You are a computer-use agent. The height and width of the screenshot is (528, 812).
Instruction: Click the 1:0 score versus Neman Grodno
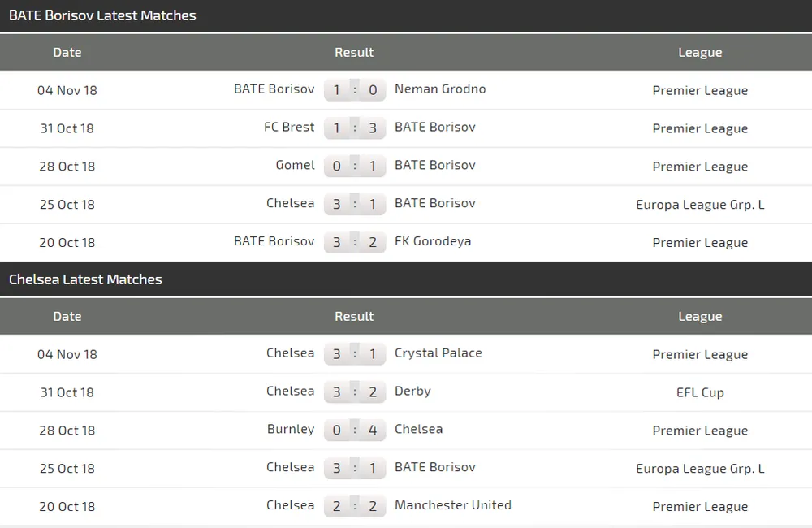click(355, 90)
